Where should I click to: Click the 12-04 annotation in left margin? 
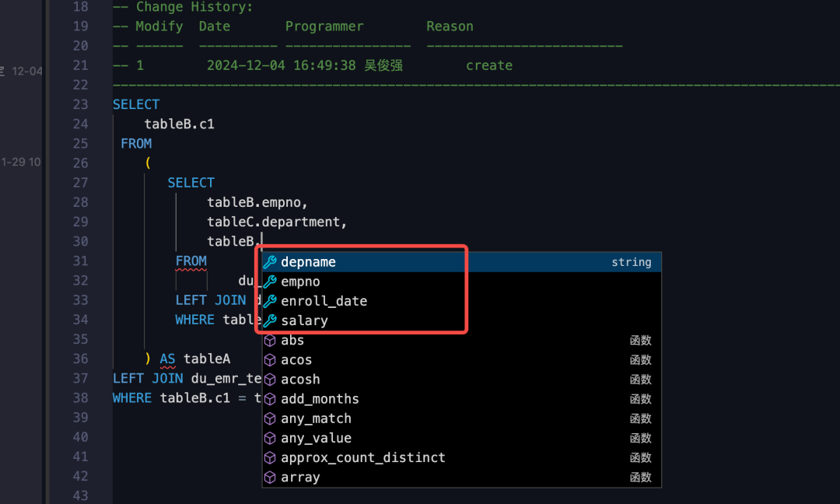[27, 71]
